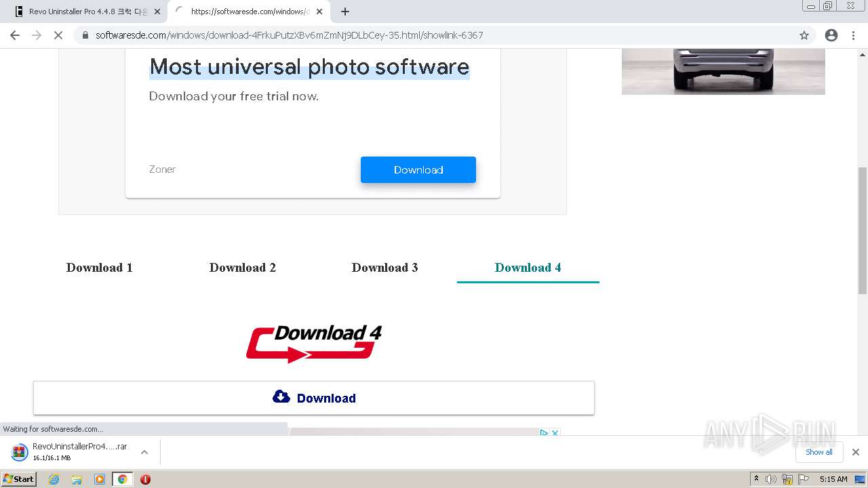Image resolution: width=868 pixels, height=488 pixels.
Task: Click the show desktop icon at taskbar end
Action: (x=861, y=479)
